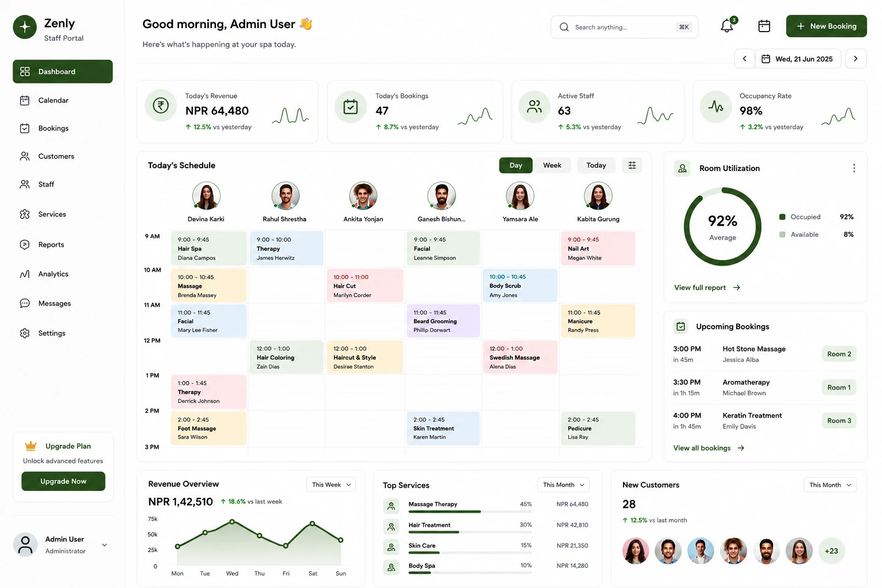Open the 9:00 Nail Art appointment

click(598, 249)
